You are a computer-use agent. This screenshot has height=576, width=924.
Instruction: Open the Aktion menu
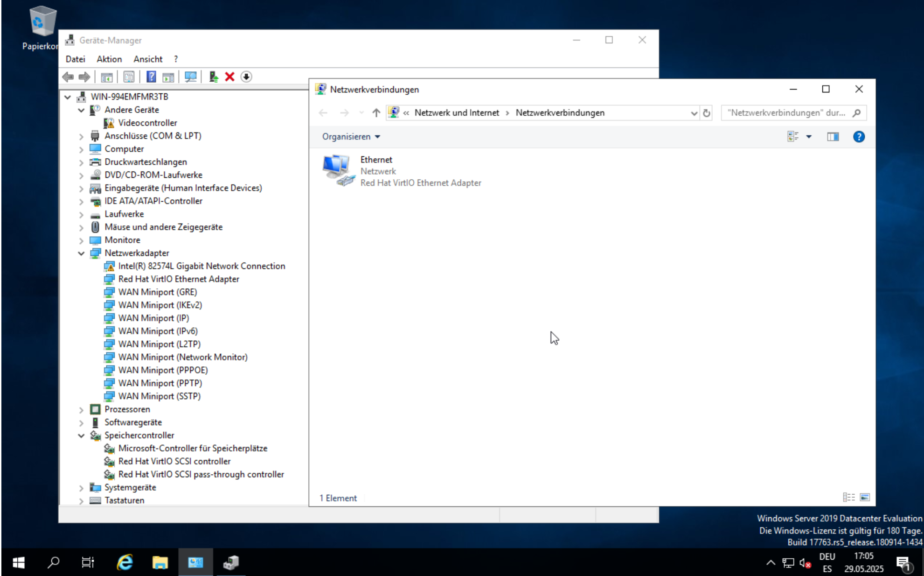point(109,59)
